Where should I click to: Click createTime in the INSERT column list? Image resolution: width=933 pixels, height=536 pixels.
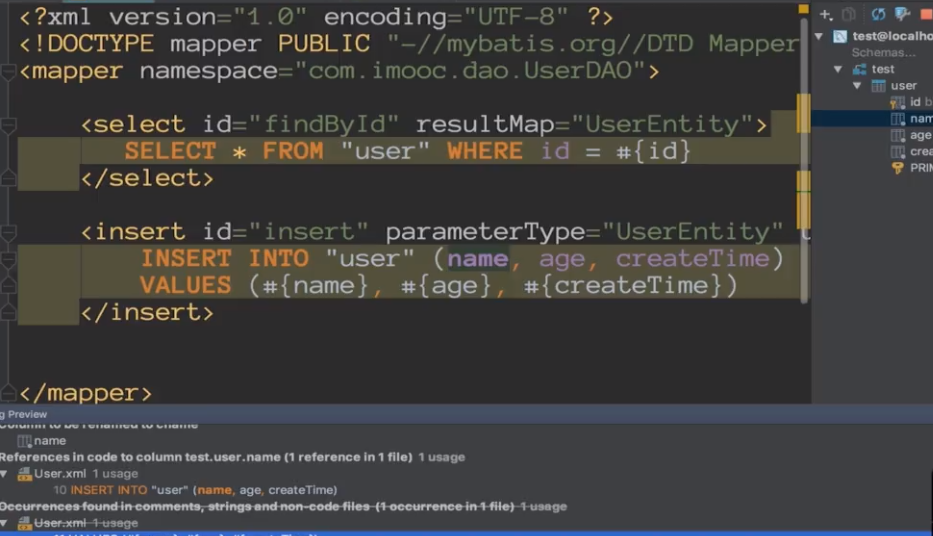pos(693,259)
